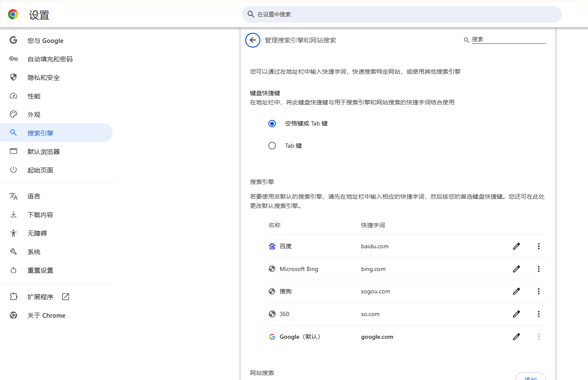Open more actions menu for Microsoft Bing
Image resolution: width=588 pixels, height=380 pixels.
[x=539, y=269]
